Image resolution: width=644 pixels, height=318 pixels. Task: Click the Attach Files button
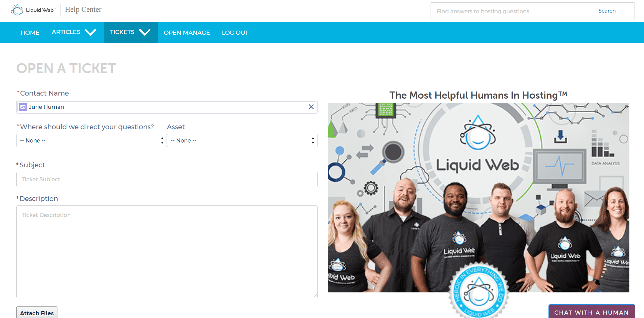click(x=37, y=313)
